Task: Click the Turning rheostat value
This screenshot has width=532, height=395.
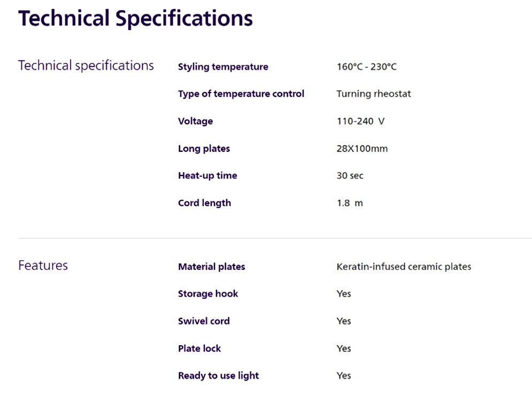Action: [373, 94]
